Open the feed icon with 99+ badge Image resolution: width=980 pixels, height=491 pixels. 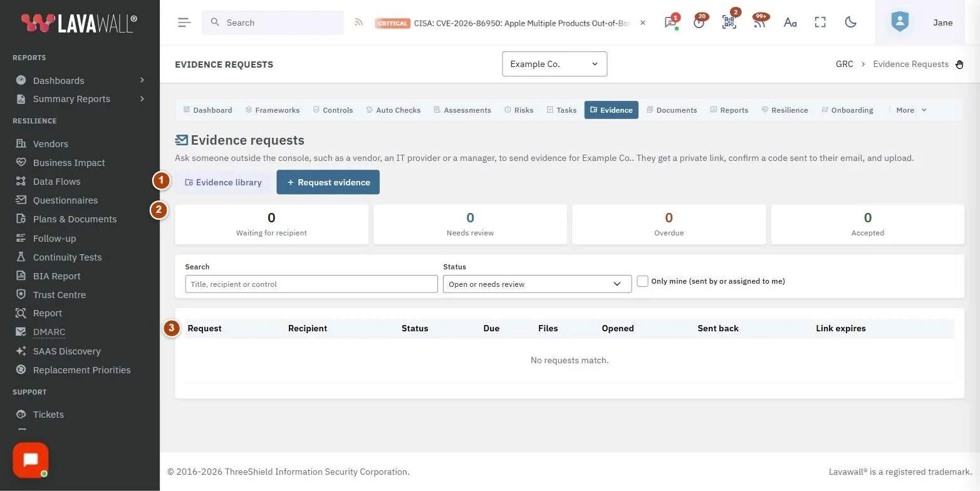[x=759, y=23]
